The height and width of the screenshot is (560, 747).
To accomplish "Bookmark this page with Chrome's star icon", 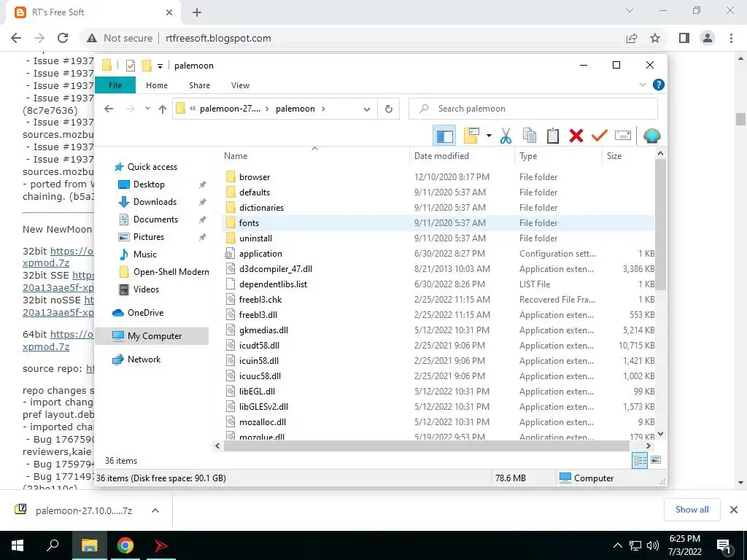I will point(655,38).
